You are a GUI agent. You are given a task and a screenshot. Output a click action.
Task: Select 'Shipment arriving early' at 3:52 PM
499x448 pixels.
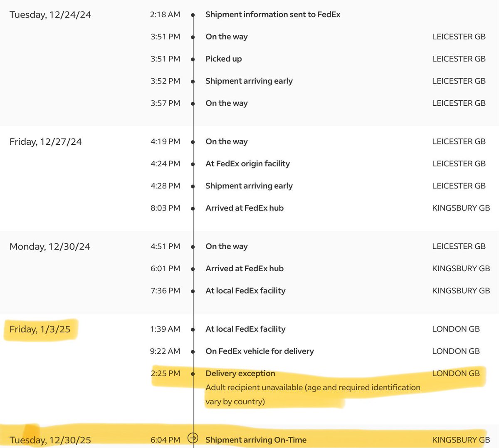click(249, 81)
